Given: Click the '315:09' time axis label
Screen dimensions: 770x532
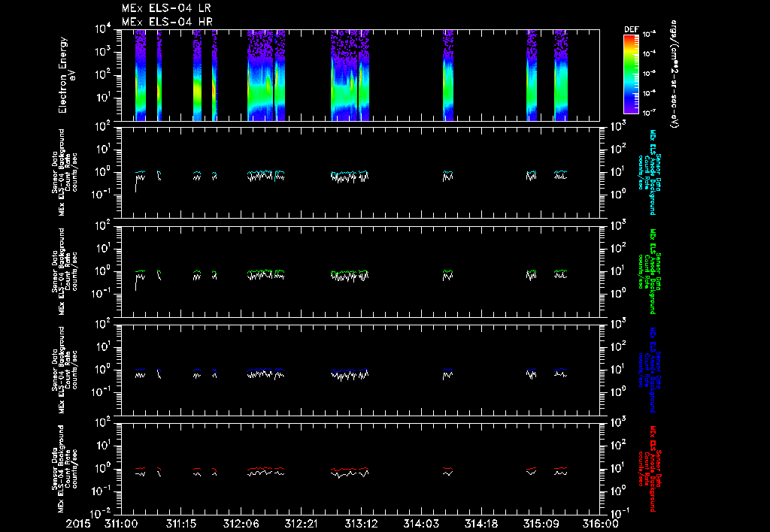Looking at the screenshot, I should pos(540,524).
